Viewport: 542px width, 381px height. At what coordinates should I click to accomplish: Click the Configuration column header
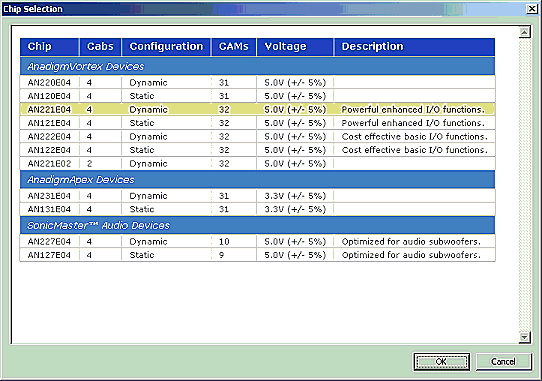pos(166,47)
